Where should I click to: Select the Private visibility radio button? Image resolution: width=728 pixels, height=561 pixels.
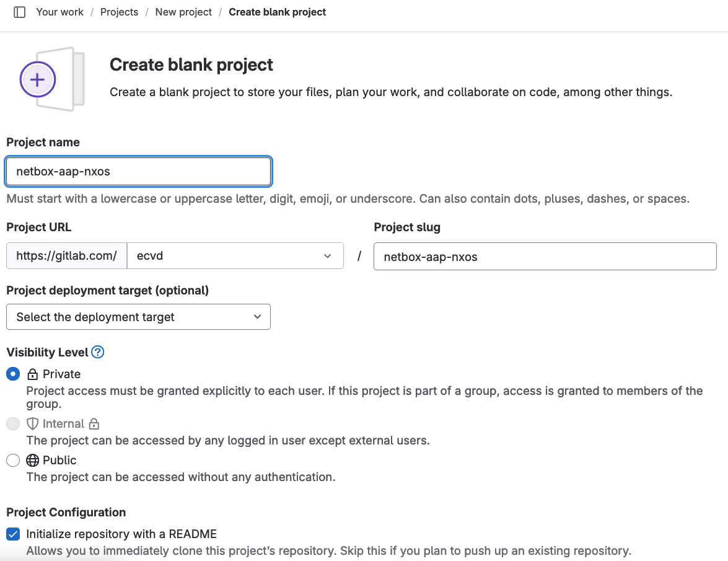(13, 374)
